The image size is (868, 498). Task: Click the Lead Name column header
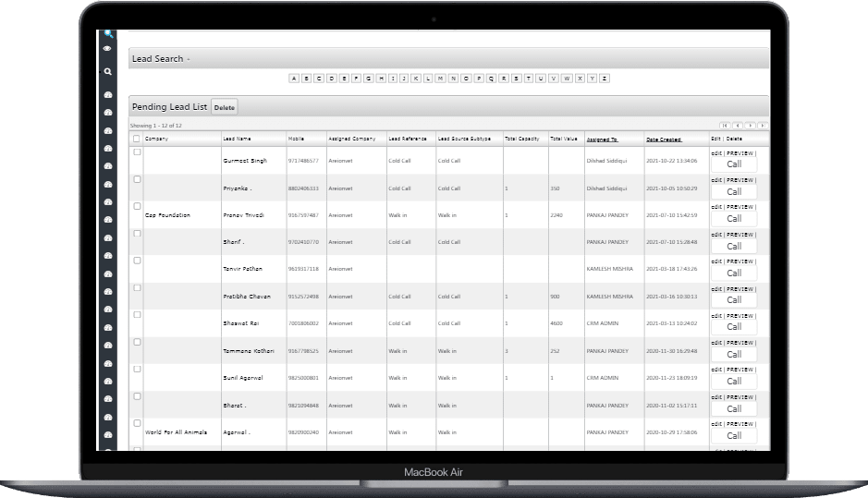pos(237,139)
